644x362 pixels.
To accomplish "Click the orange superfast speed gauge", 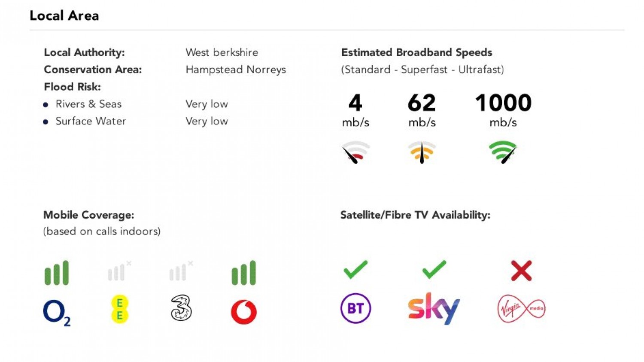I will point(422,152).
